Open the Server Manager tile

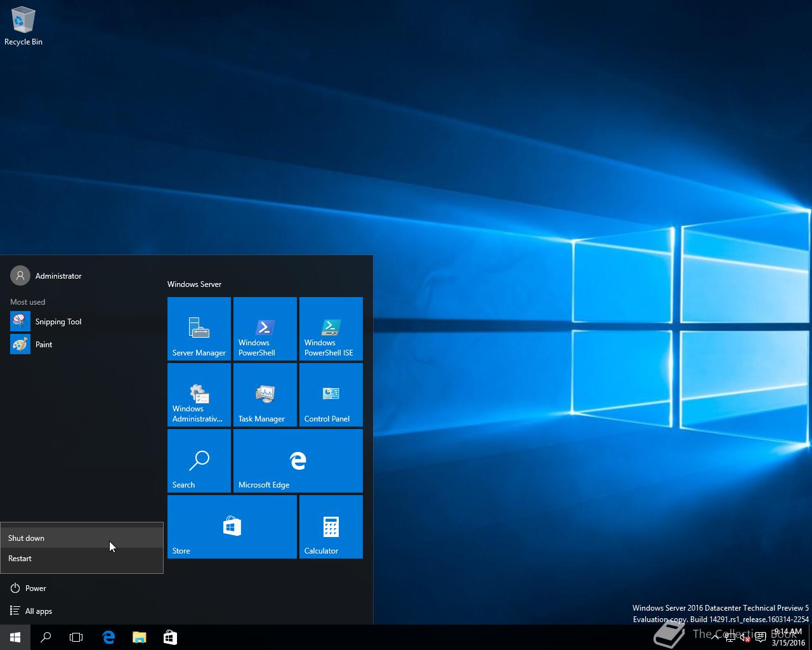(199, 329)
